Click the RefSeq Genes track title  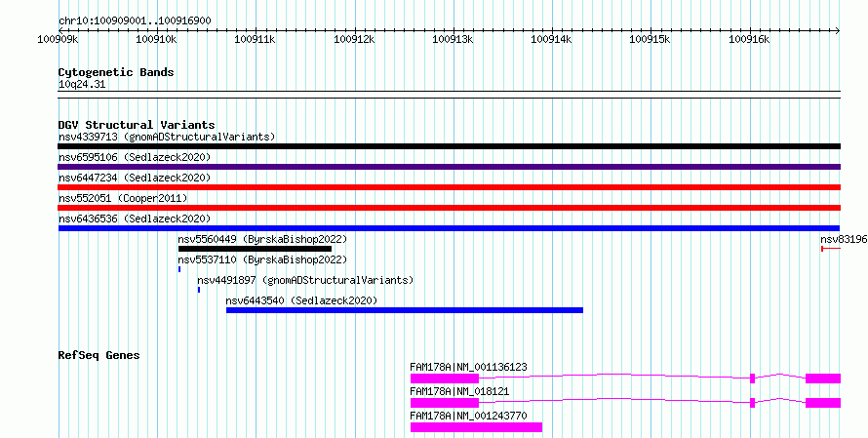click(x=99, y=355)
